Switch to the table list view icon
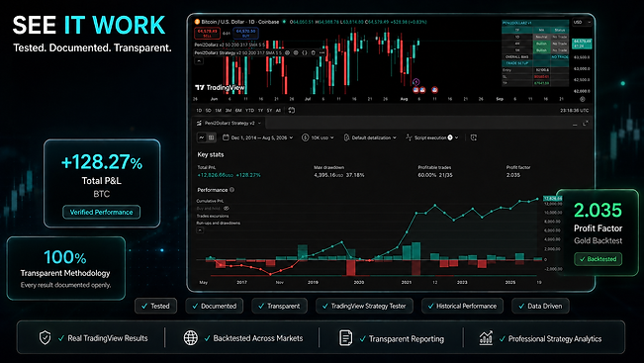 (211, 137)
